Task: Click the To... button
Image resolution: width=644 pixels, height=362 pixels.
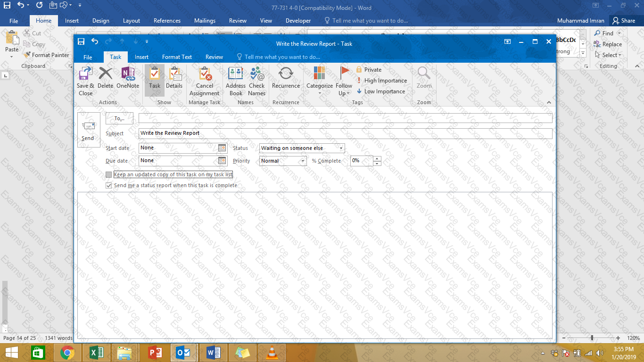Action: [x=119, y=118]
